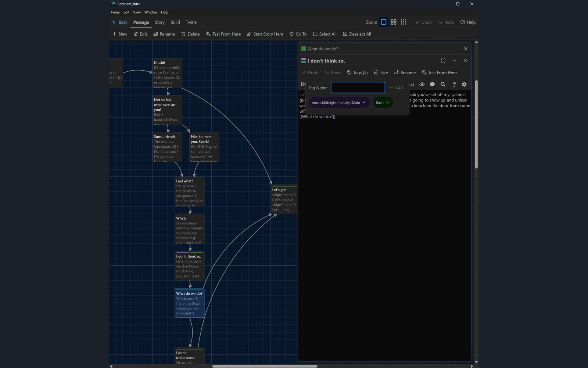Select the 'Let's go!' passage card
The height and width of the screenshot is (368, 588).
(284, 199)
